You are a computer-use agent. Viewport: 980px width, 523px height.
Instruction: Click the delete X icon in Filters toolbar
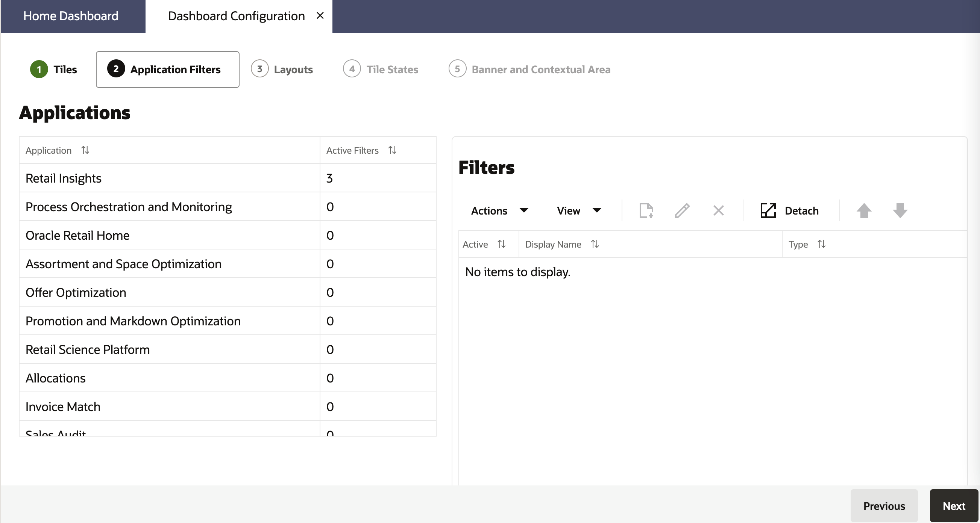[718, 210]
